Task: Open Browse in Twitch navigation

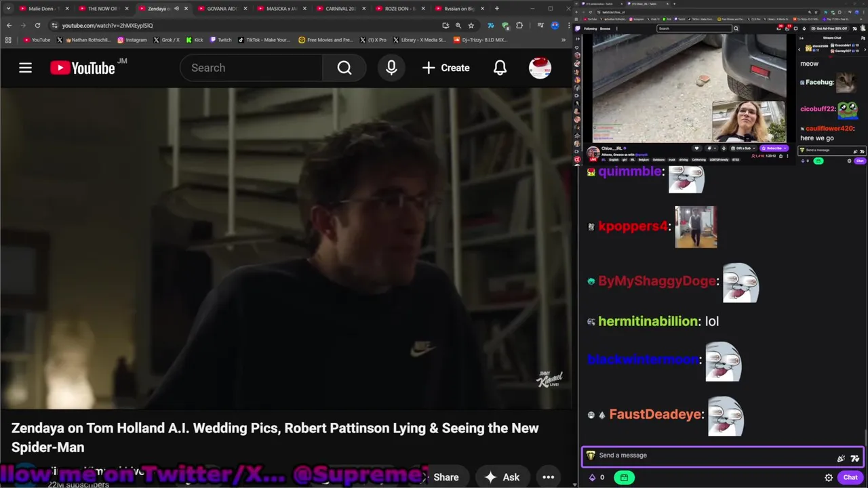Action: (x=605, y=28)
